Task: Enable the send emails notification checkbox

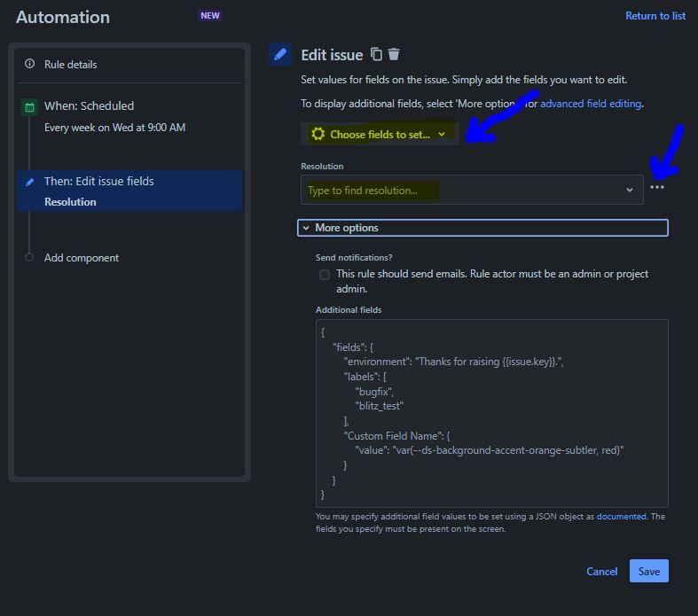Action: pyautogui.click(x=325, y=275)
